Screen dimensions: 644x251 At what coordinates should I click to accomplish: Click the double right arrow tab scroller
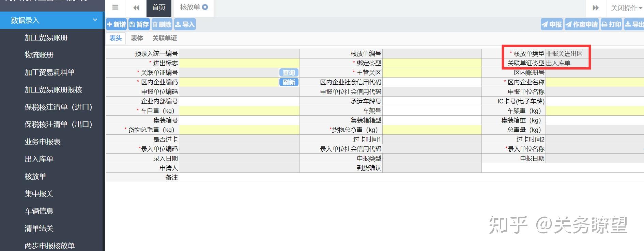(x=596, y=8)
